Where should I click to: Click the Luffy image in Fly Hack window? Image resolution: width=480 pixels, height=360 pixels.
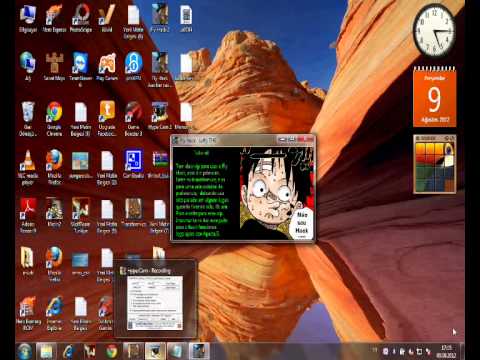coord(277,193)
